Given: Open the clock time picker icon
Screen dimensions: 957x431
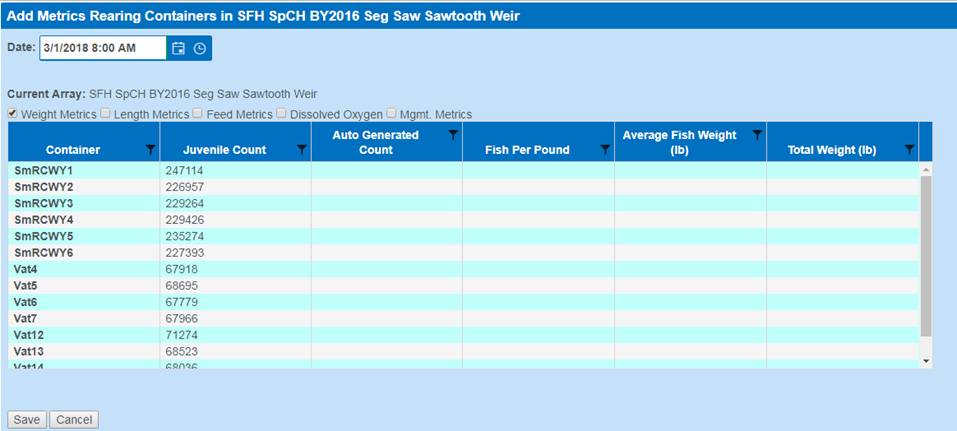Looking at the screenshot, I should coord(199,48).
